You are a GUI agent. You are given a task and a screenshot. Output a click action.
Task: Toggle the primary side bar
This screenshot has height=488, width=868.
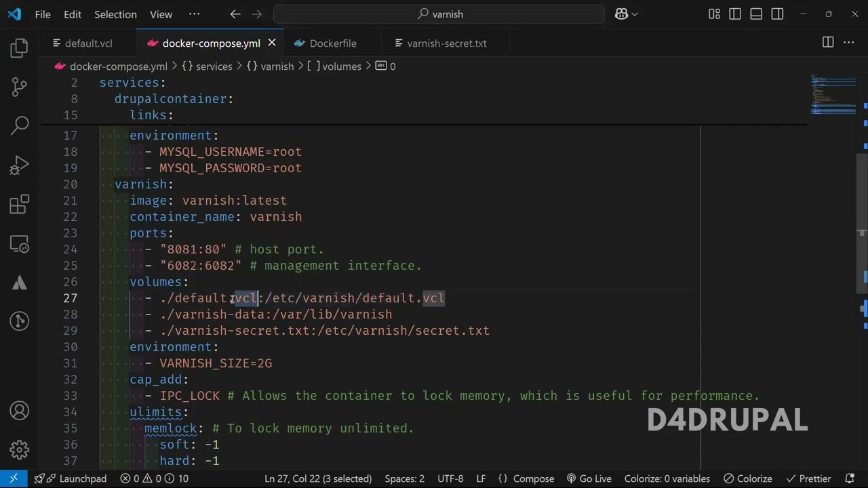pyautogui.click(x=735, y=14)
